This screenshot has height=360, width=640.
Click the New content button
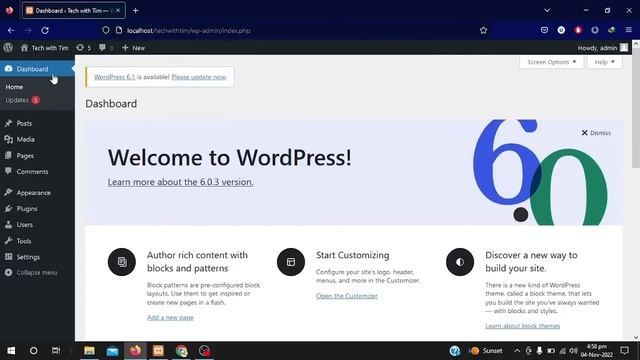click(133, 48)
